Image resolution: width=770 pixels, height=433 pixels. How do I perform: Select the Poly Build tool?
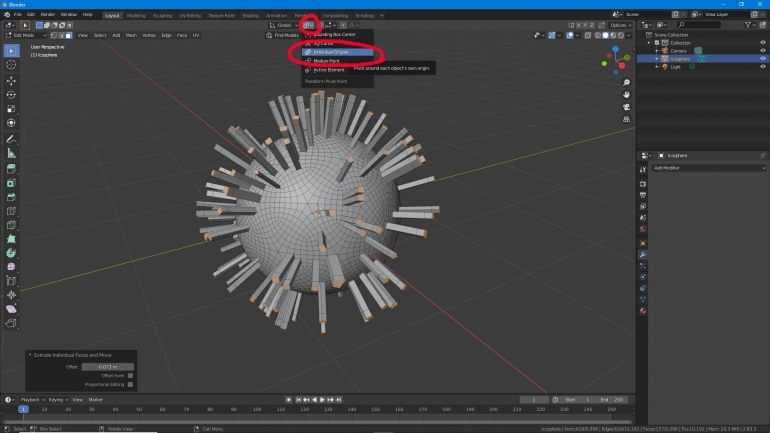11,239
